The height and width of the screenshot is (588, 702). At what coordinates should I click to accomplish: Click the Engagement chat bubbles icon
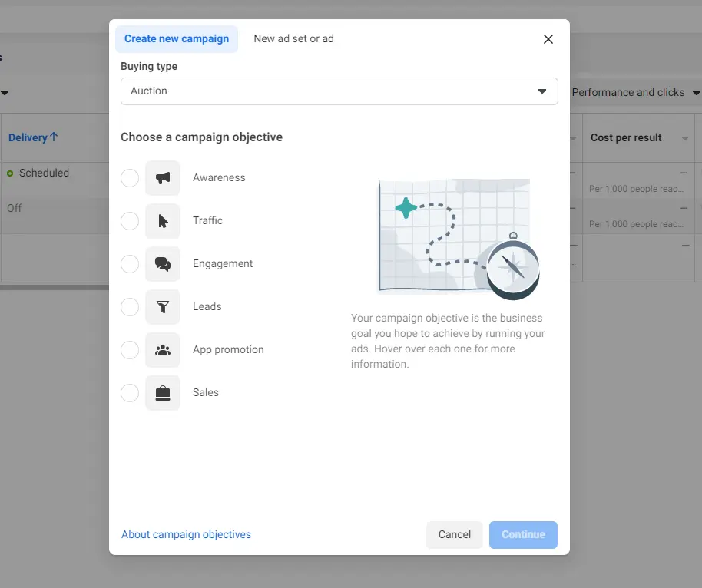click(163, 264)
